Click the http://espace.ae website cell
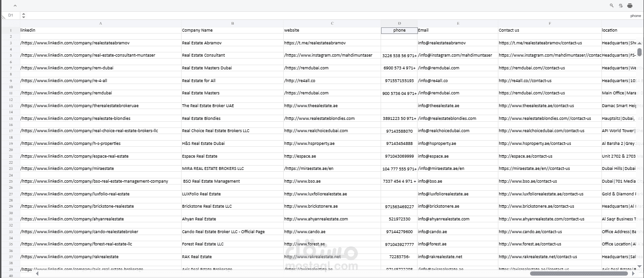 click(x=332, y=156)
